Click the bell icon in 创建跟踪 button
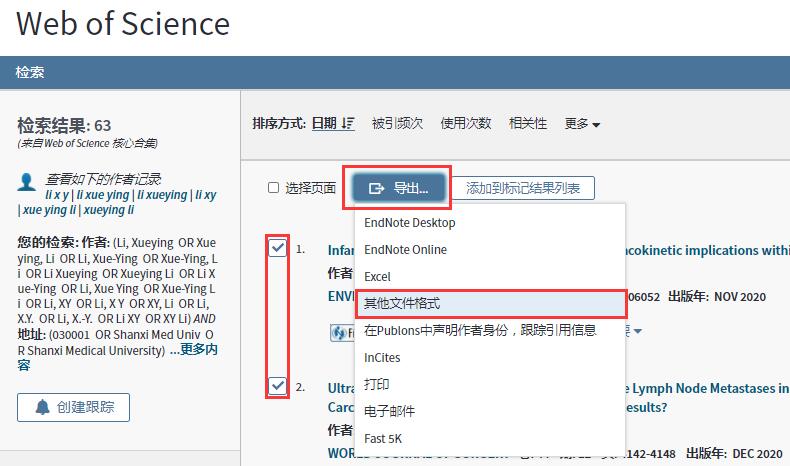Viewport: 790px width, 466px height. click(42, 407)
